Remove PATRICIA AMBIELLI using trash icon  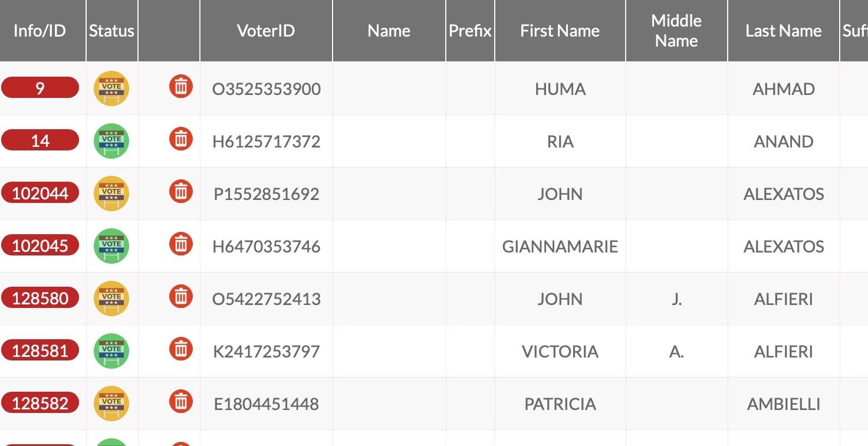click(181, 402)
